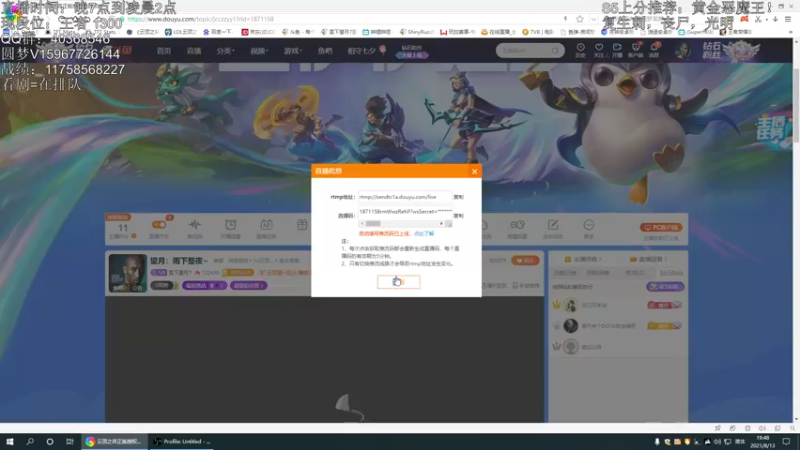Toggle the live broadcast switch
Viewport: 800px width, 450px height.
coord(159,225)
